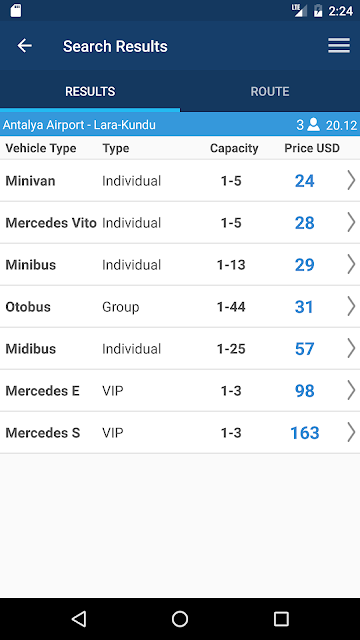
Task: Tap the passenger count person icon
Action: 313,124
